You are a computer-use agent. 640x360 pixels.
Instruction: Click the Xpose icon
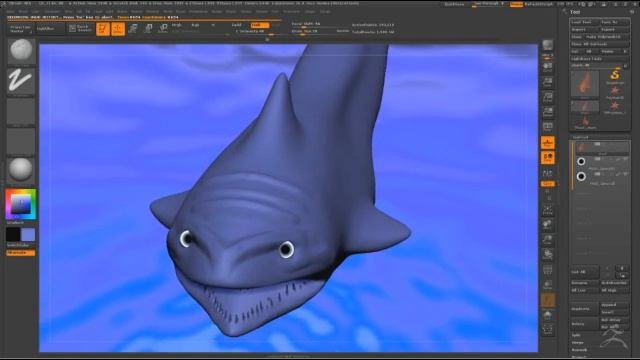(x=547, y=329)
